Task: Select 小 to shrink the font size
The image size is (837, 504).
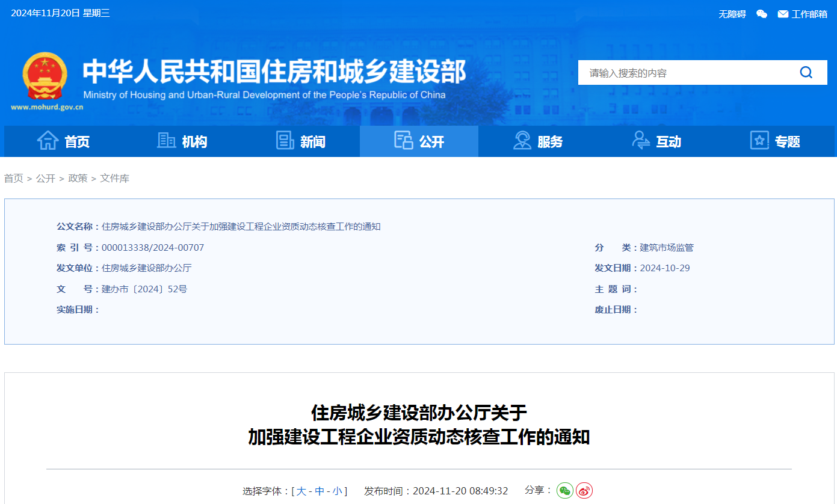Action: point(336,491)
